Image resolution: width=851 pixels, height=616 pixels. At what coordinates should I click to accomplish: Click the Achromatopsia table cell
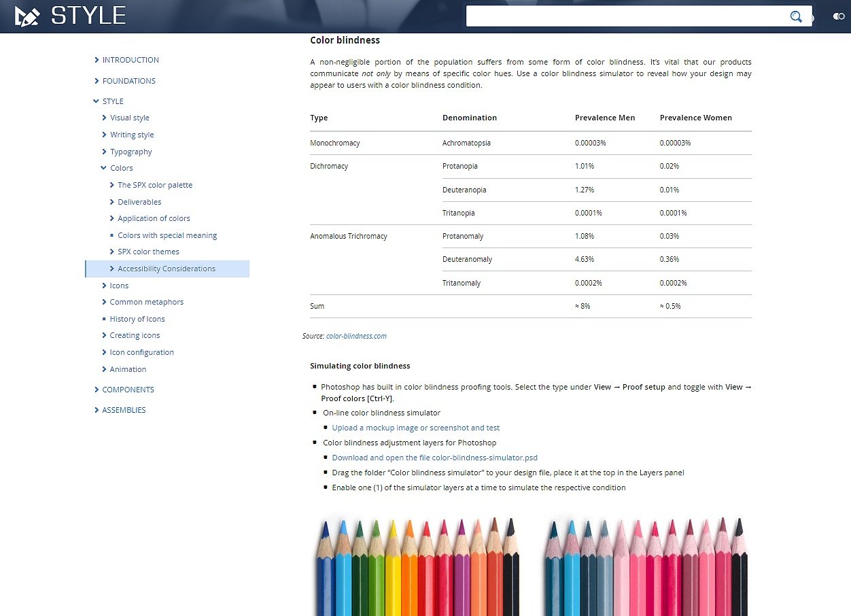pos(466,143)
